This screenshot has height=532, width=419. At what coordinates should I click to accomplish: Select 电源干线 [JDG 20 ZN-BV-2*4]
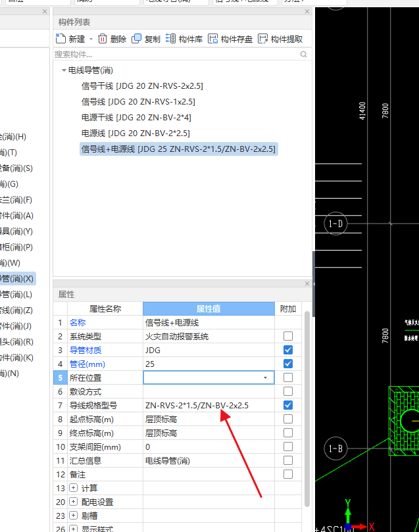136,118
